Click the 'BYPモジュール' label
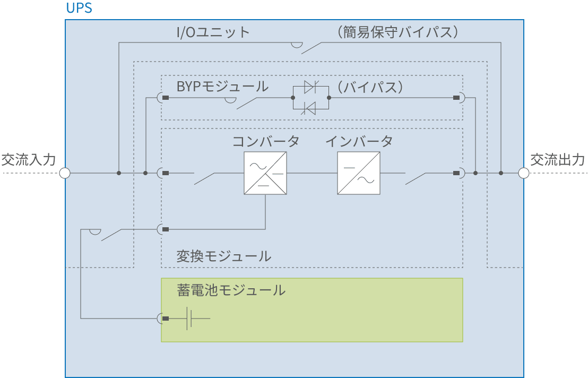Viewport: 588px width, 378px height. (x=222, y=87)
